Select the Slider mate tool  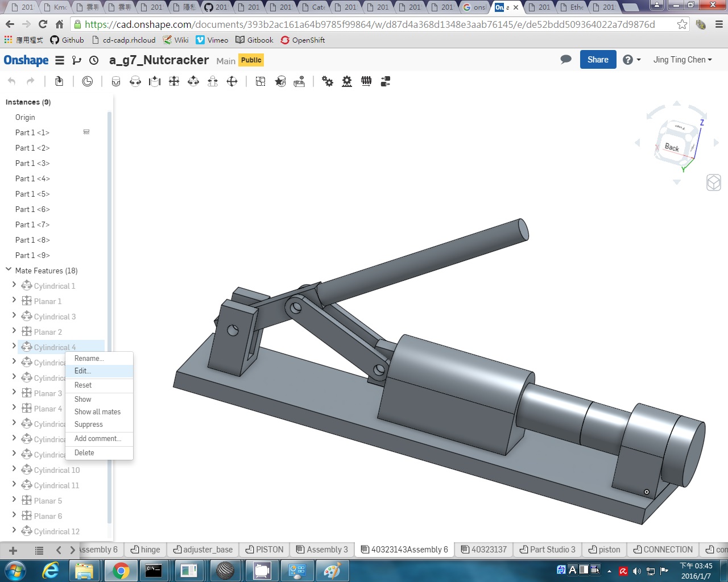pyautogui.click(x=155, y=81)
